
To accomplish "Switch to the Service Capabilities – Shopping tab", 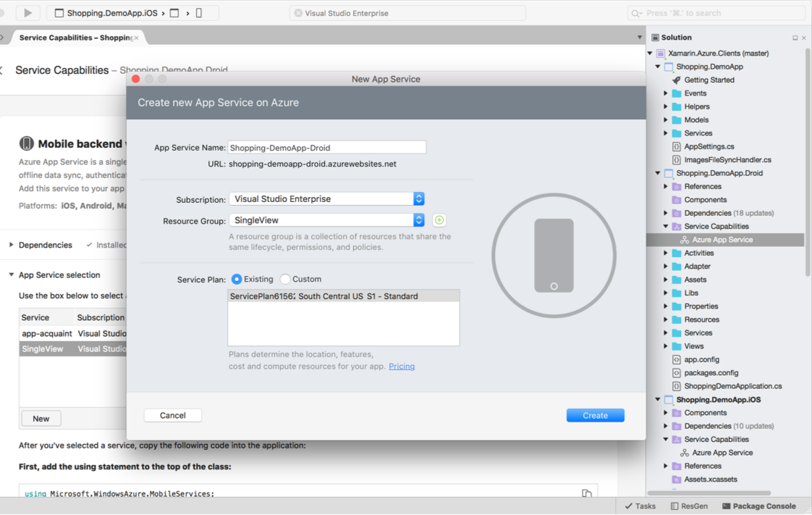I will (76, 38).
